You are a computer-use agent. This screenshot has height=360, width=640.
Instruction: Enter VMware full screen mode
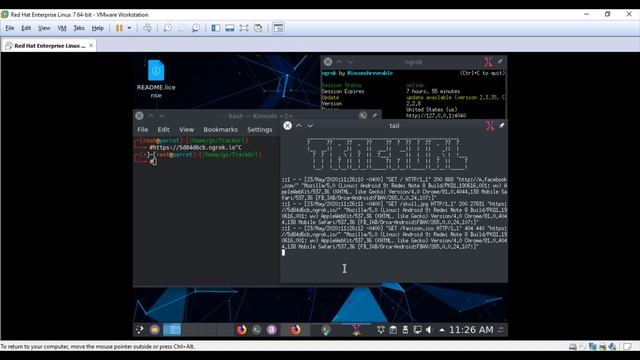(x=244, y=28)
